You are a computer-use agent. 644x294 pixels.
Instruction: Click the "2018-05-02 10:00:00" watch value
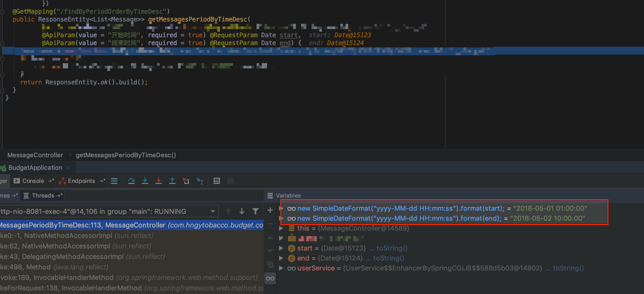[x=547, y=218]
